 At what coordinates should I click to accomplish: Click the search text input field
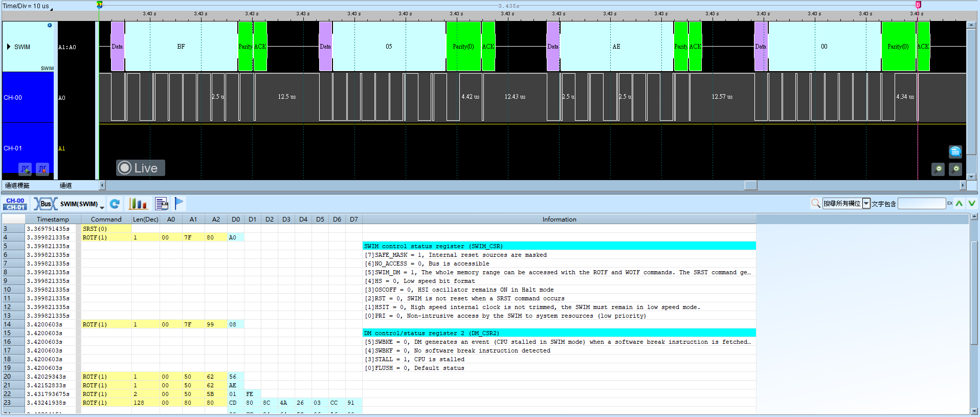point(922,204)
